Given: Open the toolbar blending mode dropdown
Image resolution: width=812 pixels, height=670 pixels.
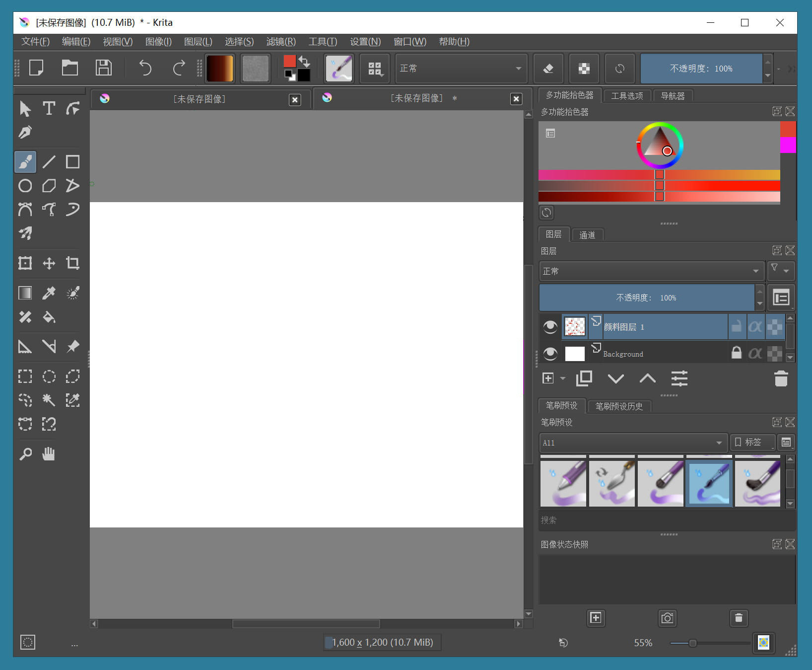Looking at the screenshot, I should [x=461, y=68].
